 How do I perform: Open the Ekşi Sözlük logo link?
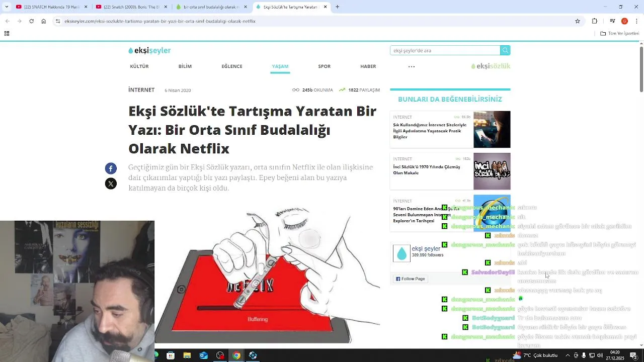pyautogui.click(x=491, y=66)
